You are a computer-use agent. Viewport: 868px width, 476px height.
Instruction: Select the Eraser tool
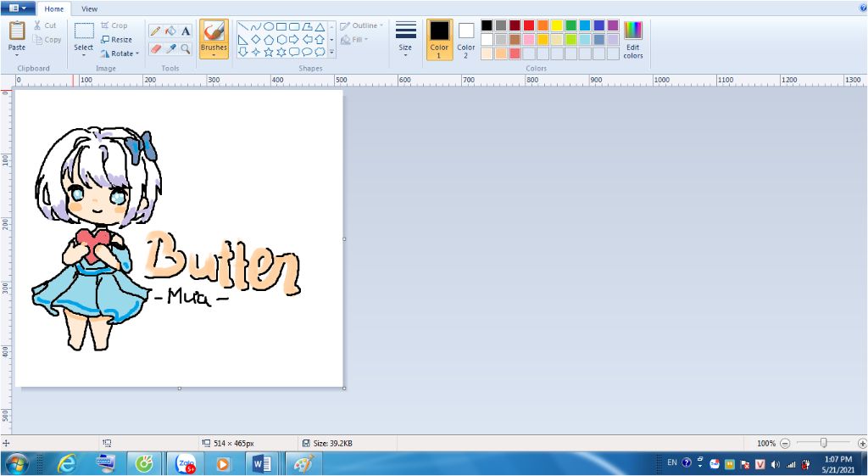[156, 49]
